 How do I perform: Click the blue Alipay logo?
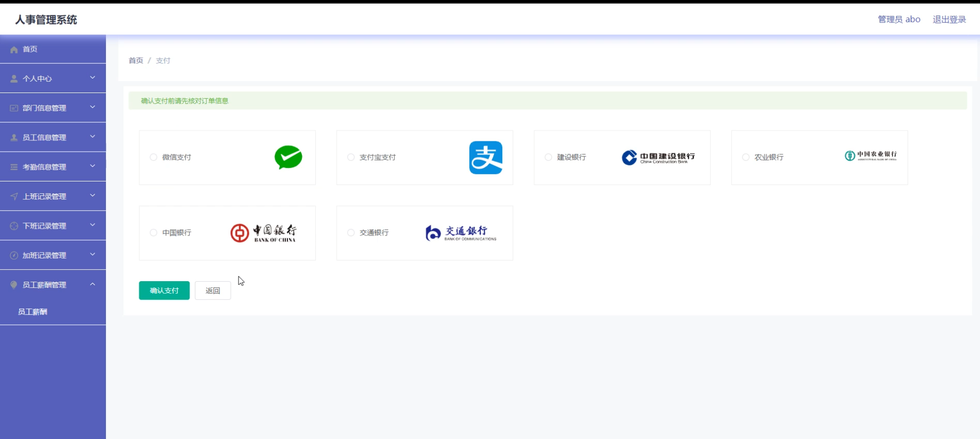(x=486, y=157)
